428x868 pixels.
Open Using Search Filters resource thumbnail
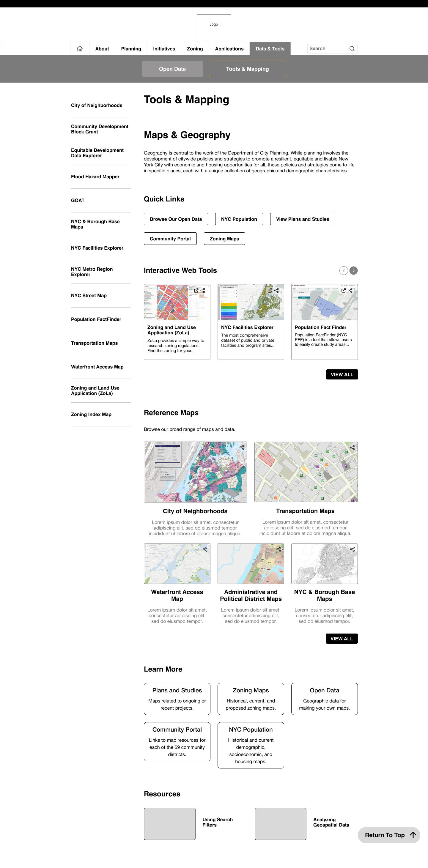pos(169,823)
